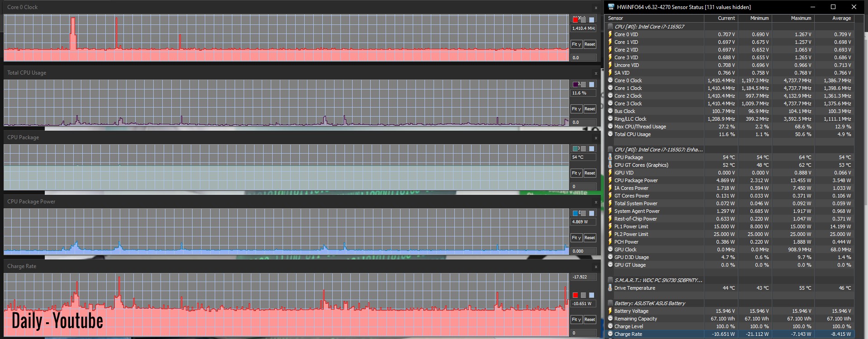Image resolution: width=868 pixels, height=339 pixels.
Task: Close the Charge Rate graph panel
Action: [x=596, y=267]
